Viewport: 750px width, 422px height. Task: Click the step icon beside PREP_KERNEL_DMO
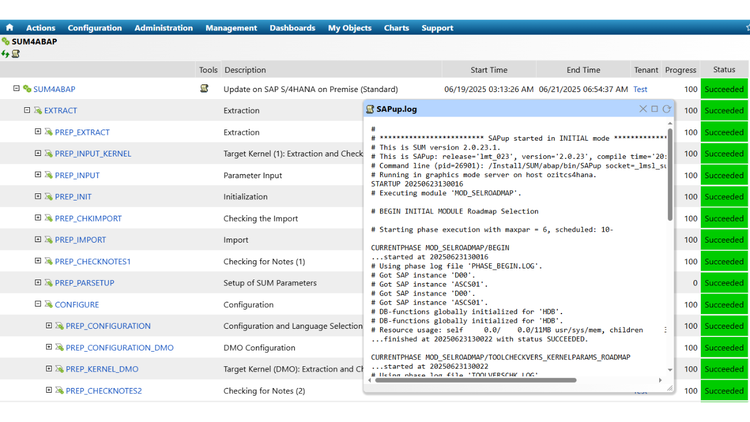pyautogui.click(x=59, y=369)
